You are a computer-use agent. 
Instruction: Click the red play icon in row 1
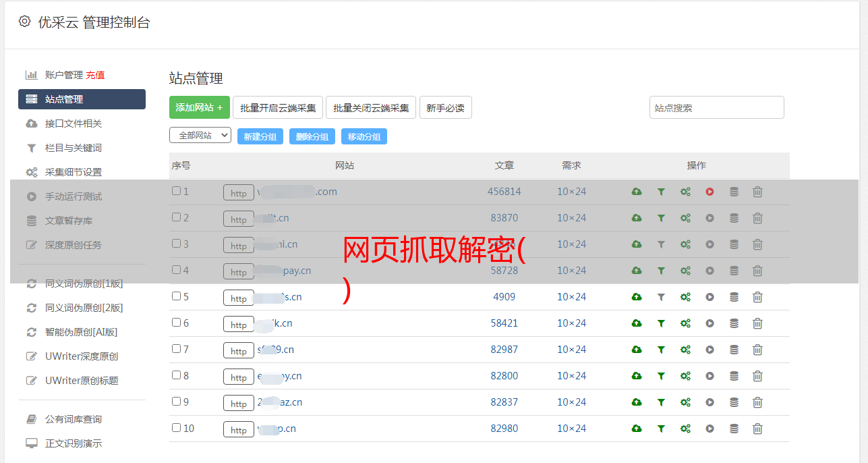(x=710, y=192)
